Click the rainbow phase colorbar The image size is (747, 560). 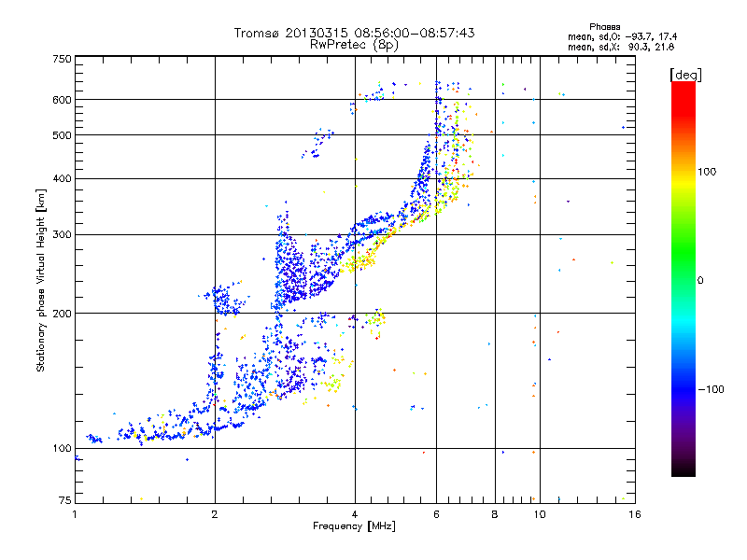point(684,278)
